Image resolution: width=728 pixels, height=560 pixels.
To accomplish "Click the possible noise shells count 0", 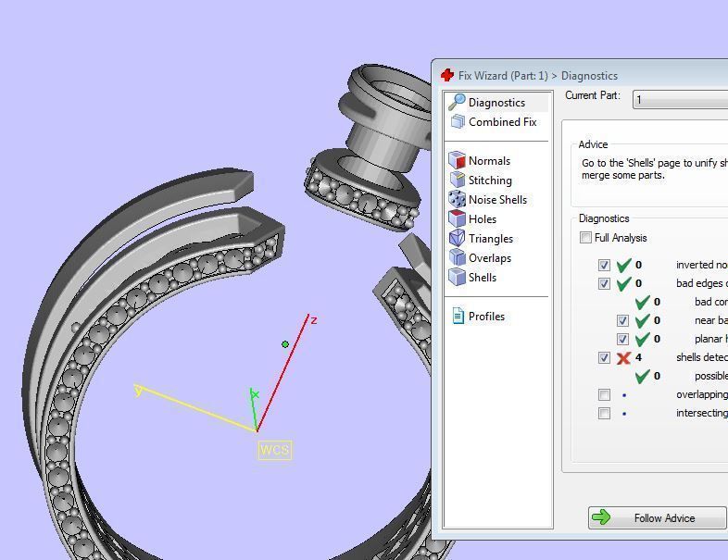I will click(x=657, y=377).
